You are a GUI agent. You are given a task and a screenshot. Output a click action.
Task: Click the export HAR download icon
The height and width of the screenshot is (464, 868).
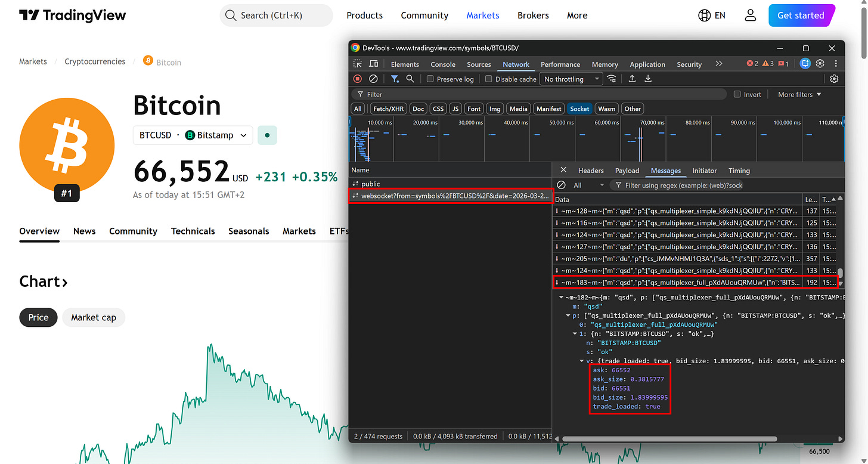pos(648,79)
